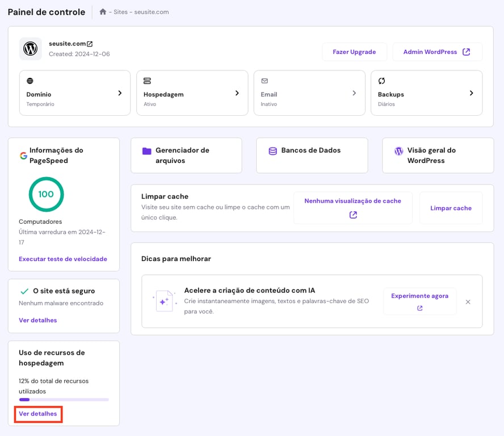The image size is (504, 436).
Task: Click the Email card label
Action: click(x=268, y=94)
